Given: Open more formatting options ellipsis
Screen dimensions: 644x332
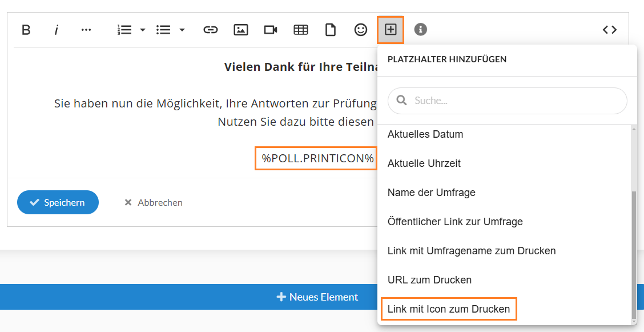Looking at the screenshot, I should coord(86,30).
